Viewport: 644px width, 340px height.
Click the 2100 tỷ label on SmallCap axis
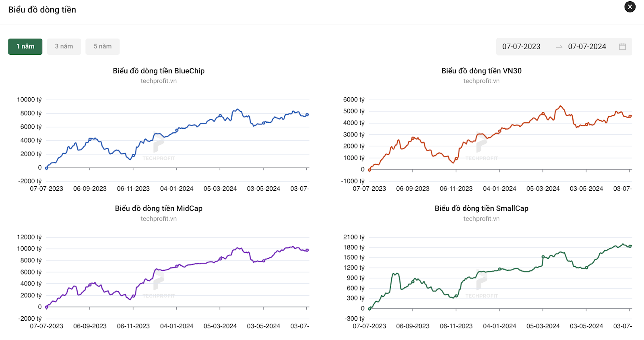coord(354,237)
